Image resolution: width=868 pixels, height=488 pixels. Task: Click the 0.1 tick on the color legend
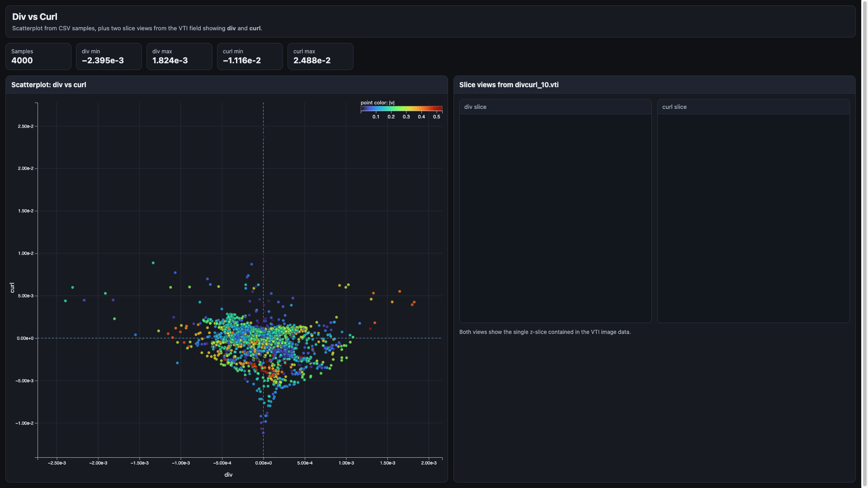pos(376,117)
